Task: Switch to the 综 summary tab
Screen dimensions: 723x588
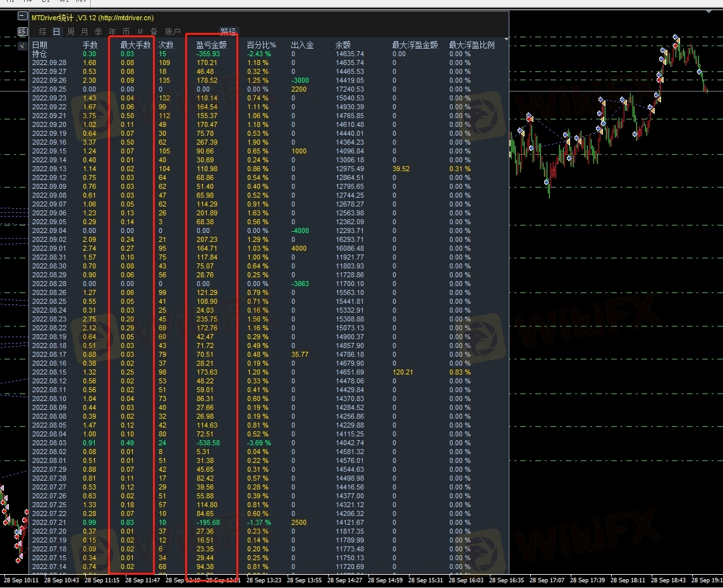Action: pyautogui.click(x=42, y=32)
